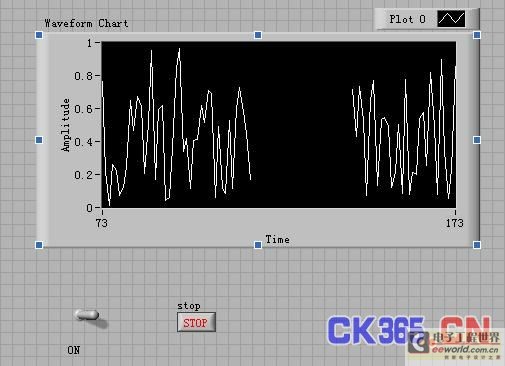Click the top-left selection handle of chart
The height and width of the screenshot is (366, 505).
39,35
